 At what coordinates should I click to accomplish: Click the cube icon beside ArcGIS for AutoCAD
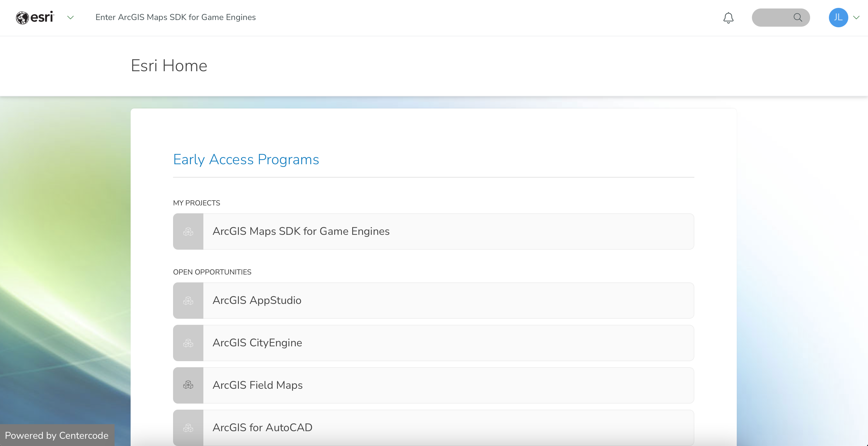point(188,428)
